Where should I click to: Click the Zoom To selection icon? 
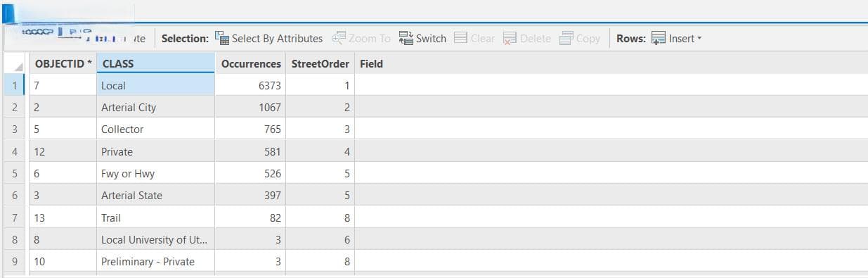339,39
